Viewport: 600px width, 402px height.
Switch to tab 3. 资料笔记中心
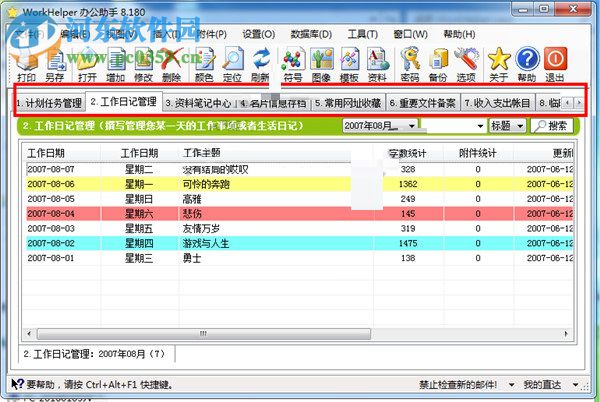tap(198, 103)
